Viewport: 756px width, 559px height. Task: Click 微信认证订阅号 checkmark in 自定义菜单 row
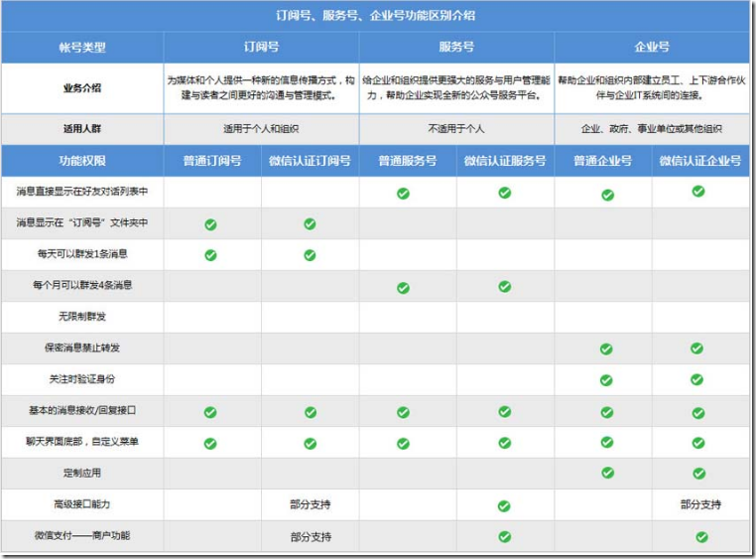[x=311, y=444]
